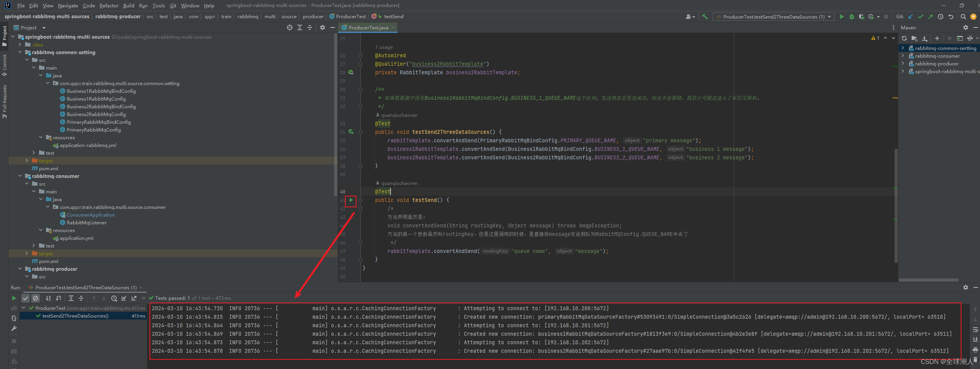
Task: Open Project panel settings gear
Action: click(x=323, y=27)
